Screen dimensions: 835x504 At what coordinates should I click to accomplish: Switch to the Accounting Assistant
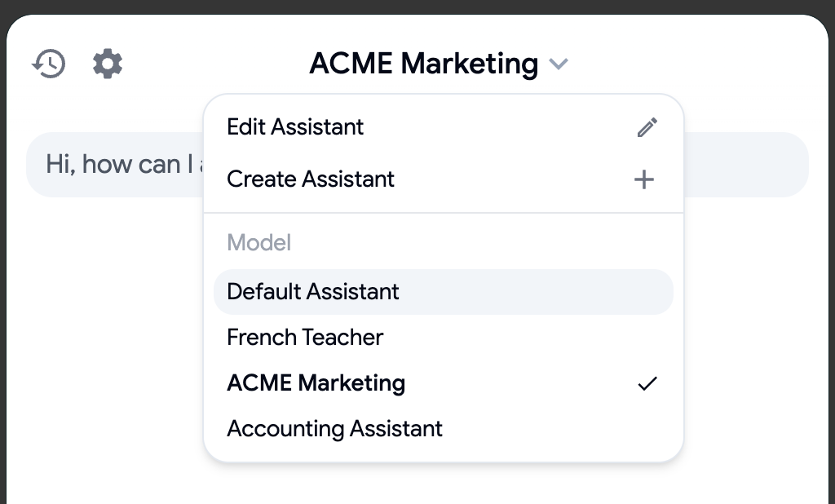click(334, 429)
